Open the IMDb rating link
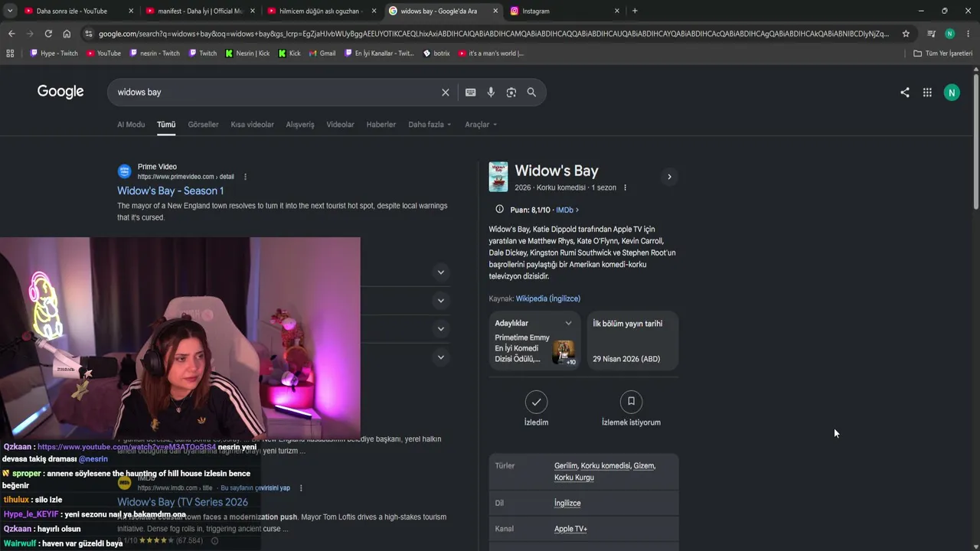Image resolution: width=980 pixels, height=551 pixels. pyautogui.click(x=567, y=210)
